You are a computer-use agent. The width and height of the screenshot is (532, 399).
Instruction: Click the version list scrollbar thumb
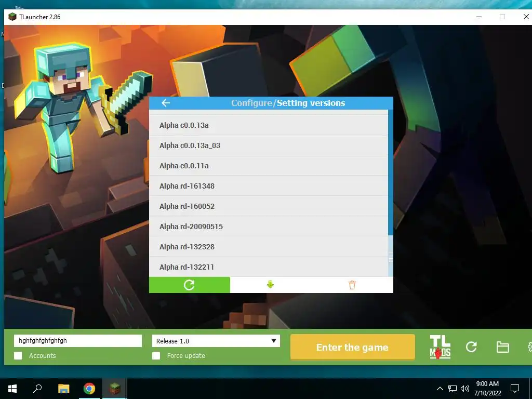pos(391,256)
